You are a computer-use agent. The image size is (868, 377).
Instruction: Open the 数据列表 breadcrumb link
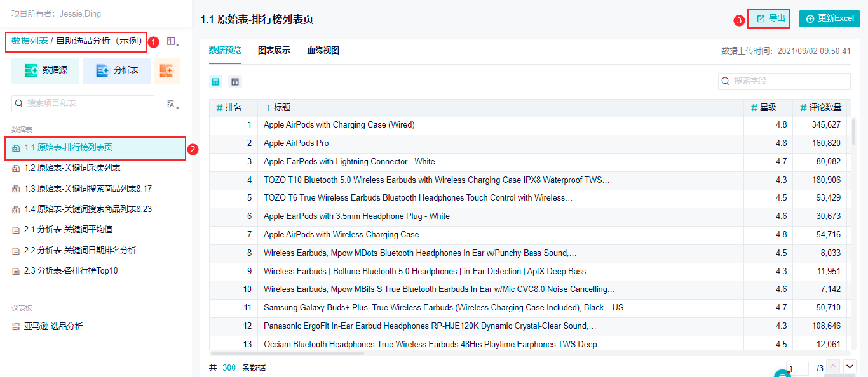tap(29, 41)
